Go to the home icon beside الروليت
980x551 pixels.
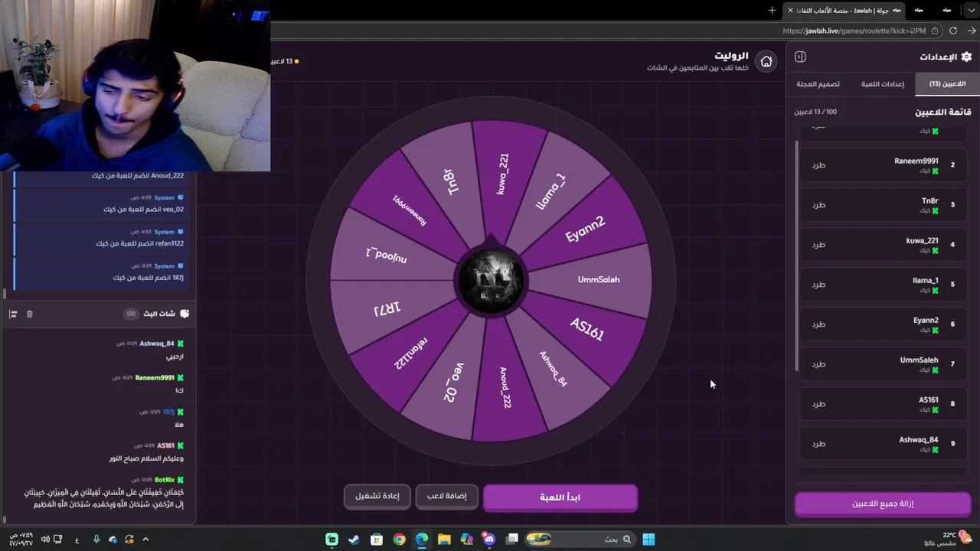click(766, 61)
